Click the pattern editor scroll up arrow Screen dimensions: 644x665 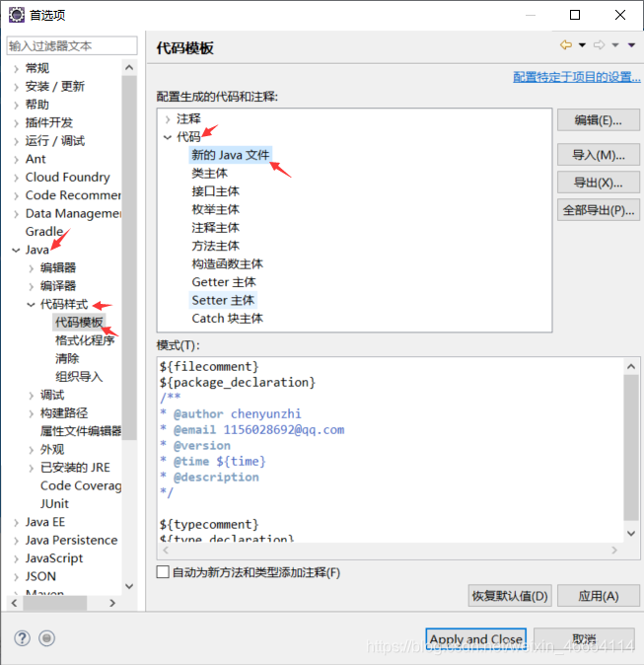point(631,366)
